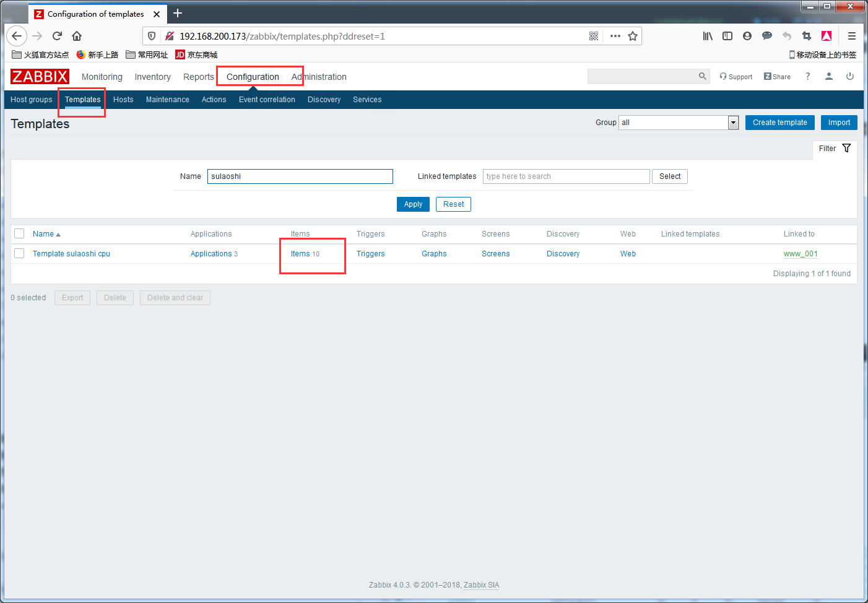Bookmark this page with the star icon
868x603 pixels.
click(x=633, y=36)
